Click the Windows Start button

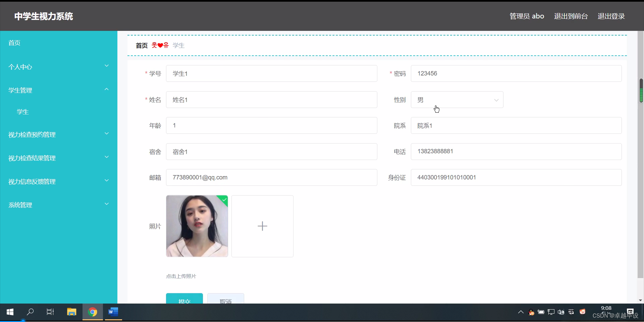click(x=10, y=312)
